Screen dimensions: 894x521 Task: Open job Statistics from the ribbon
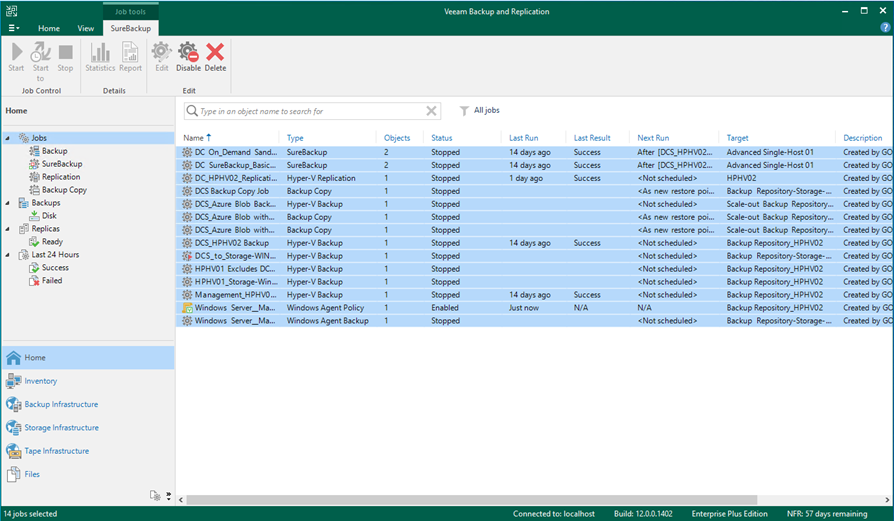100,56
